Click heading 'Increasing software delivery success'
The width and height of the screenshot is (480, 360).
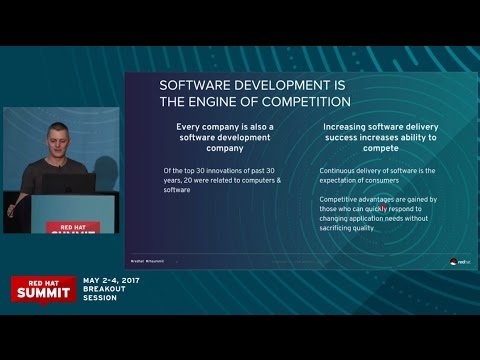[x=381, y=132]
